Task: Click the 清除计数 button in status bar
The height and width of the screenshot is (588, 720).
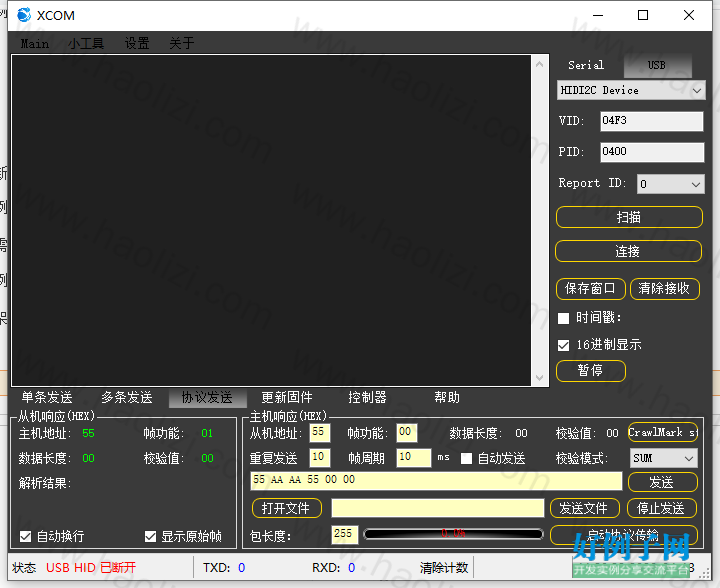Action: (444, 568)
